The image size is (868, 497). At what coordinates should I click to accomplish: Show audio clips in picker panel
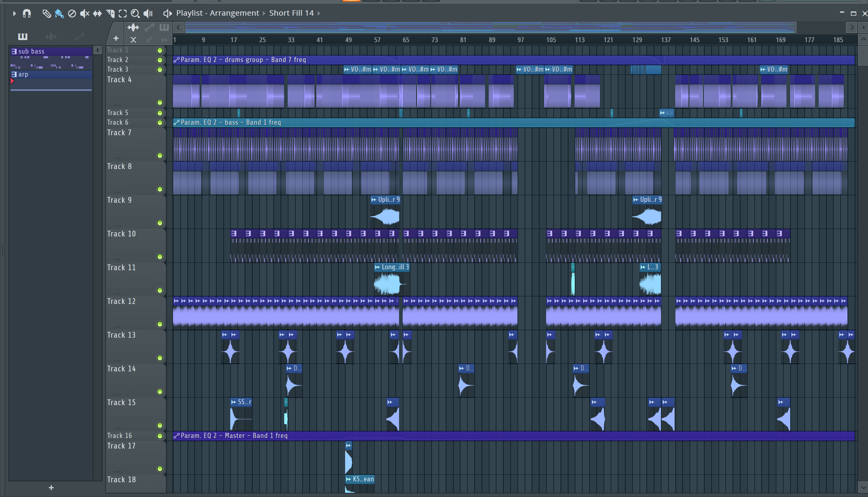(51, 36)
